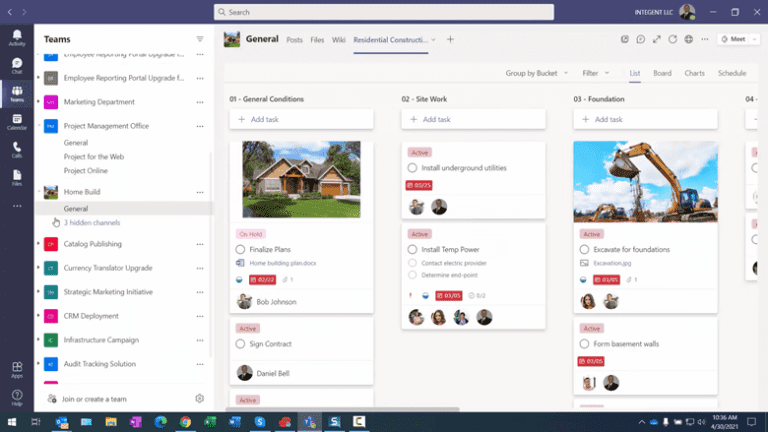Open Chat in the left rail
Viewport: 768px width, 432px height.
pos(17,66)
